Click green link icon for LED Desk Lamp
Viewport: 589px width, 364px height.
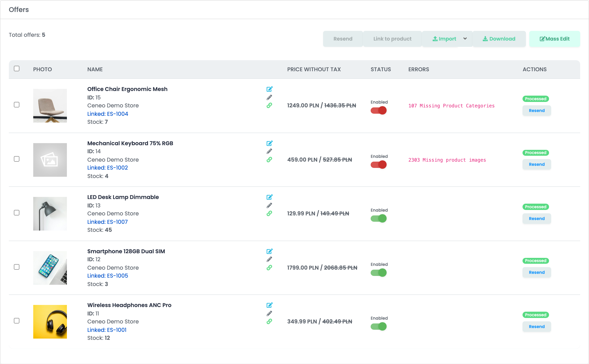(269, 214)
